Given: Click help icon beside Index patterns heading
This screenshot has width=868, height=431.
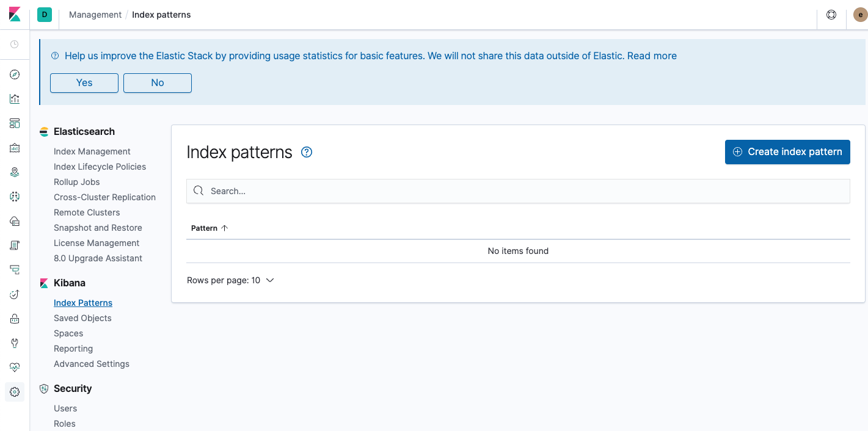Looking at the screenshot, I should tap(307, 152).
